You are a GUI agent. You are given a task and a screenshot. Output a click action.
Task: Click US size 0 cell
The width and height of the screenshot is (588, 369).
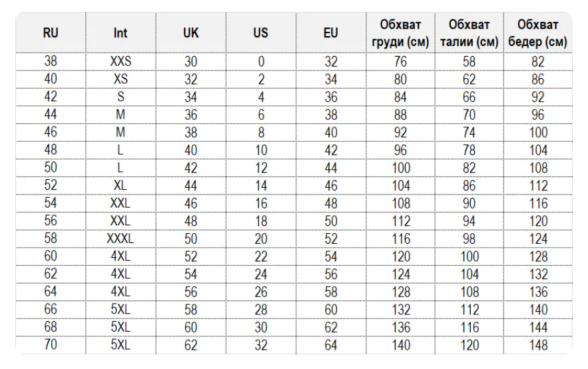point(260,61)
